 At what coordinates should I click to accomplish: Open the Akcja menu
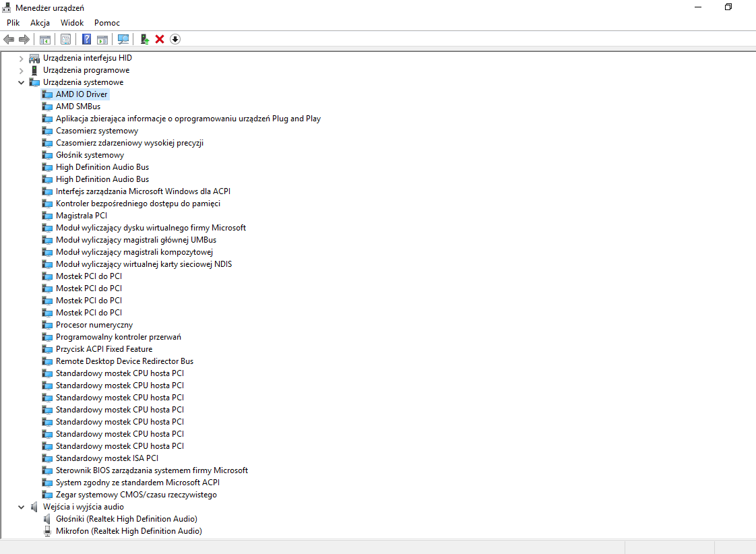(x=40, y=23)
